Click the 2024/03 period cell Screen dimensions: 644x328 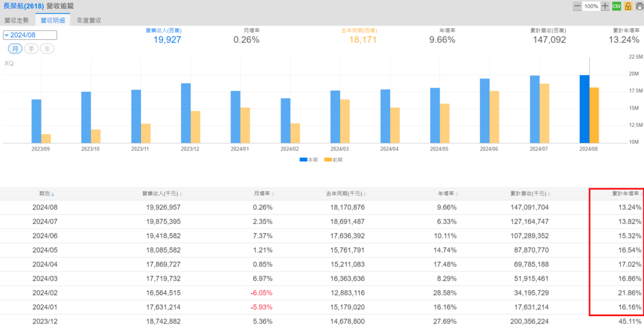click(x=45, y=278)
